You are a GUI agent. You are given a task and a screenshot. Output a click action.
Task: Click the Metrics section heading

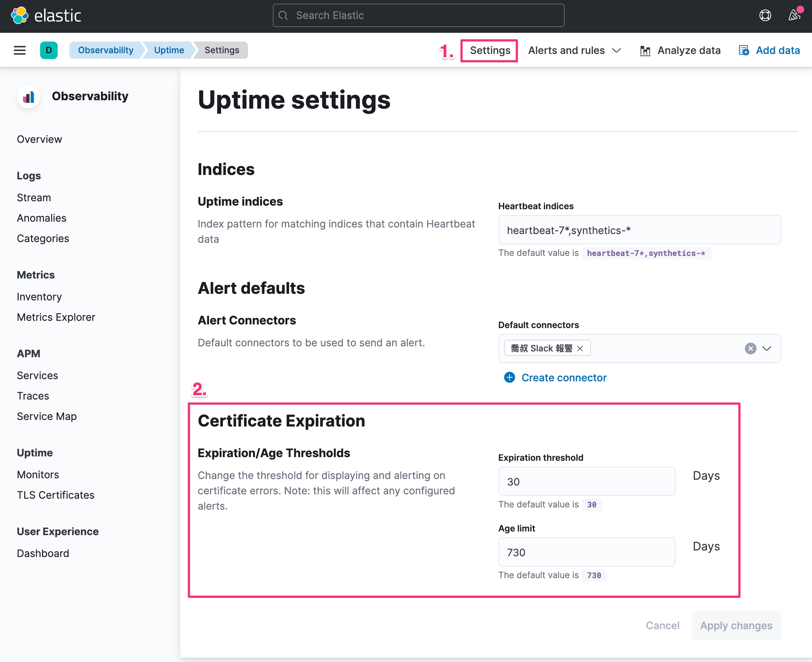tap(36, 274)
